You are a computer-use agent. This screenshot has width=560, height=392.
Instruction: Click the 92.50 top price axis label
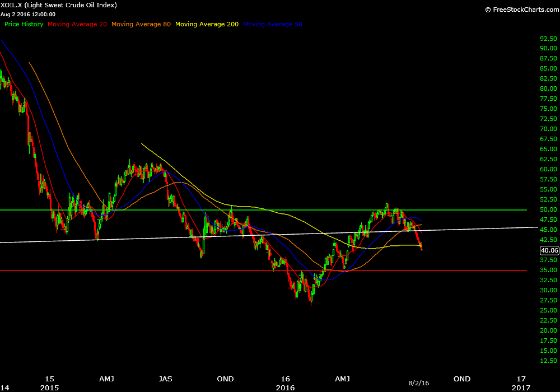click(x=548, y=38)
